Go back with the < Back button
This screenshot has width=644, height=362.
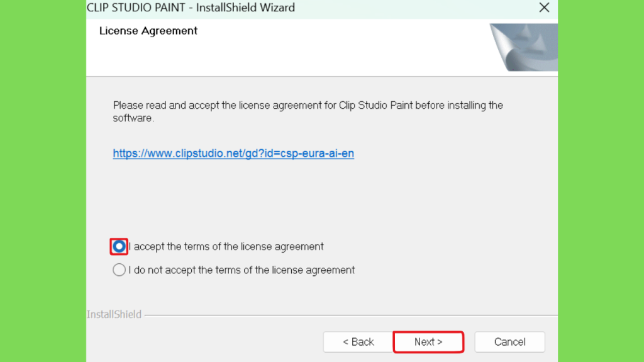point(358,342)
